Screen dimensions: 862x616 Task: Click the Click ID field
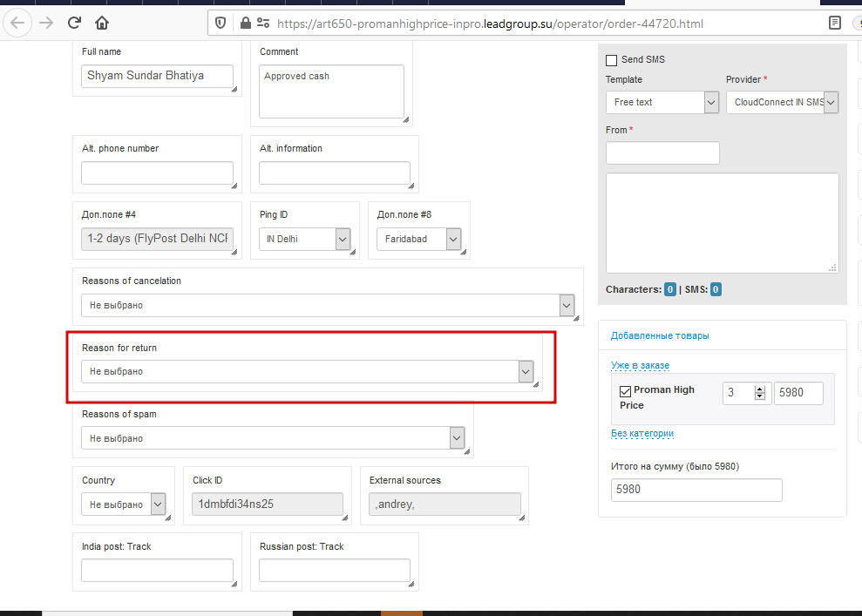(x=268, y=504)
